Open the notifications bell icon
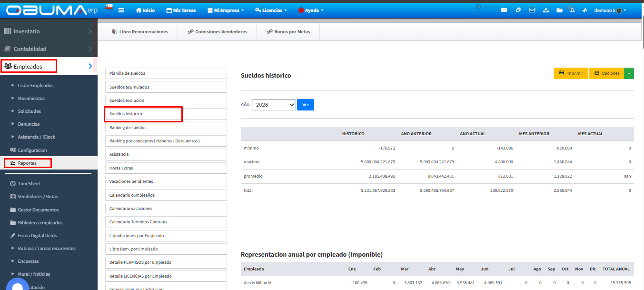The image size is (644, 290). (x=572, y=10)
